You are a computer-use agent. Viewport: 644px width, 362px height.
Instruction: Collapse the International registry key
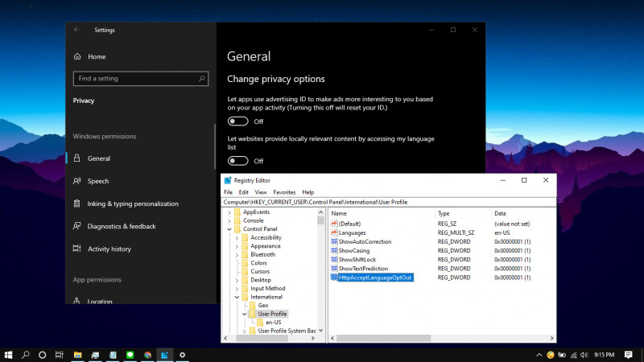point(237,297)
